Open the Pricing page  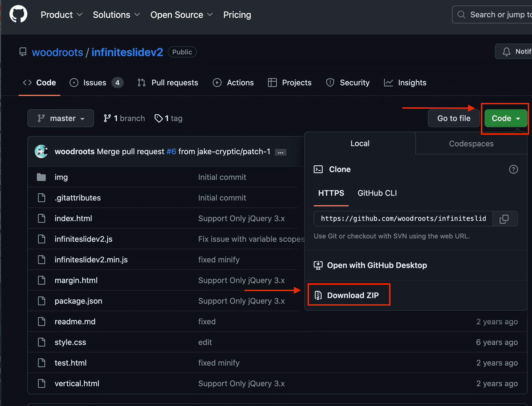pyautogui.click(x=237, y=14)
